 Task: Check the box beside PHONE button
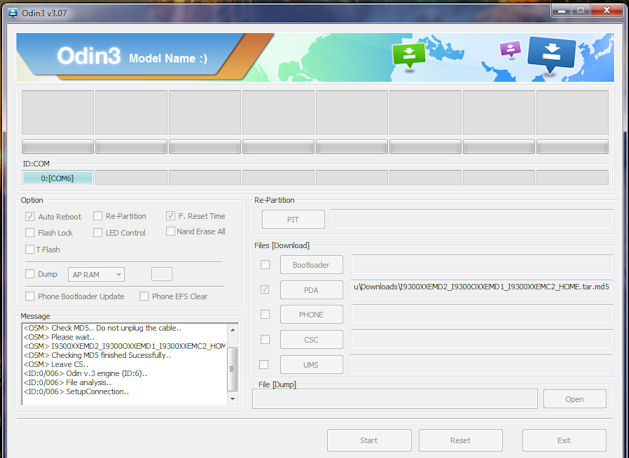pos(265,314)
